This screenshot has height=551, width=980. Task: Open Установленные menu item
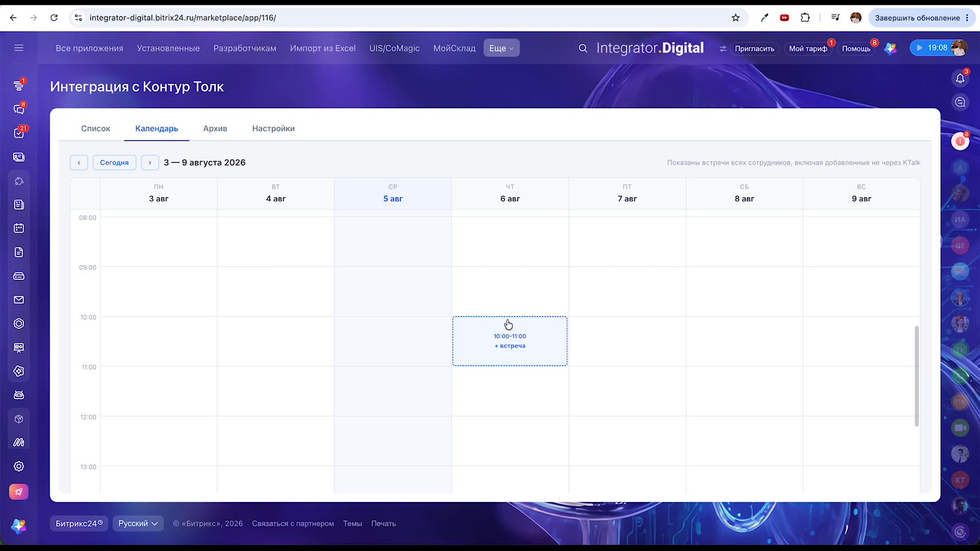168,48
